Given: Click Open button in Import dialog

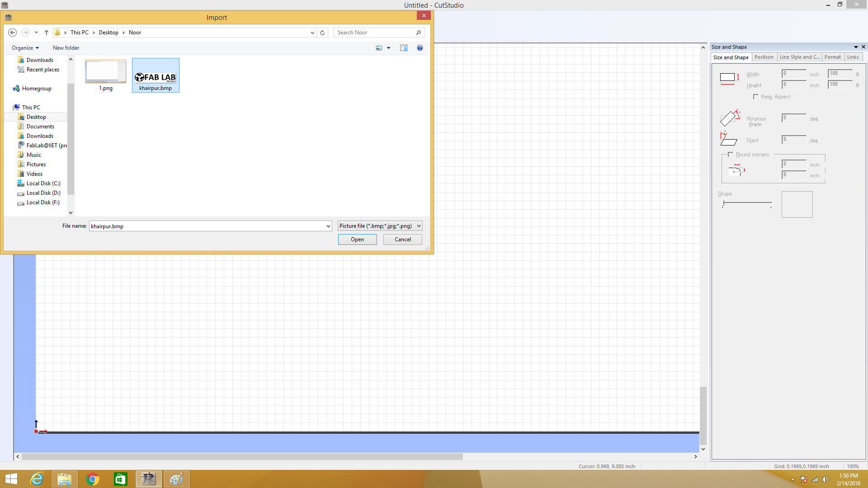Looking at the screenshot, I should click(357, 239).
